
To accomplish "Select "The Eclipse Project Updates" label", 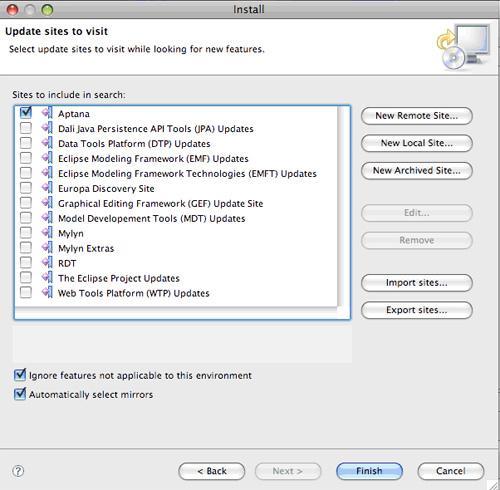I will click(x=119, y=279).
